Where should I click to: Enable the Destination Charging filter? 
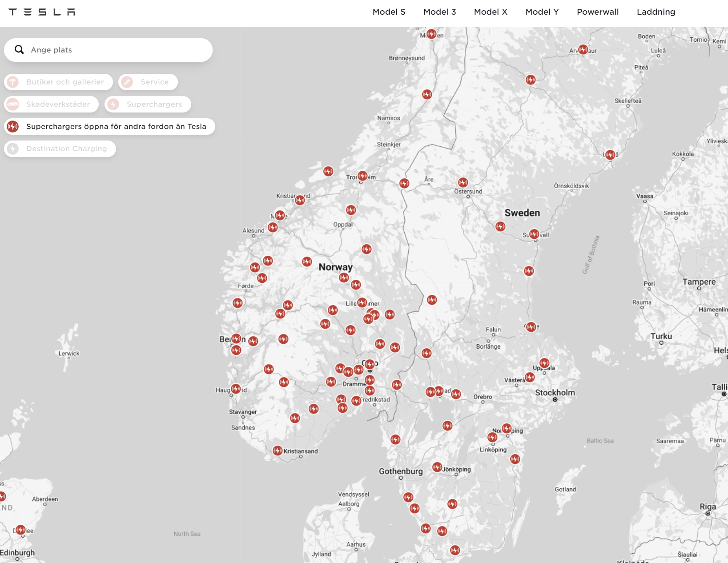point(60,149)
